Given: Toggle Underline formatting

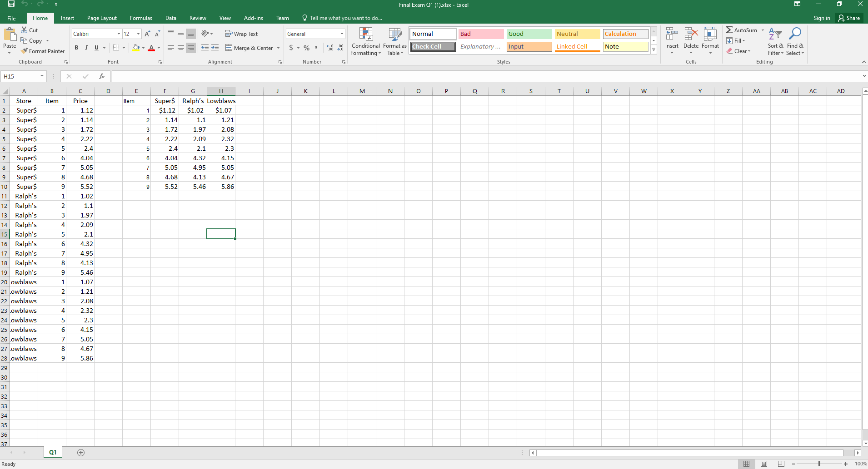Looking at the screenshot, I should 96,48.
